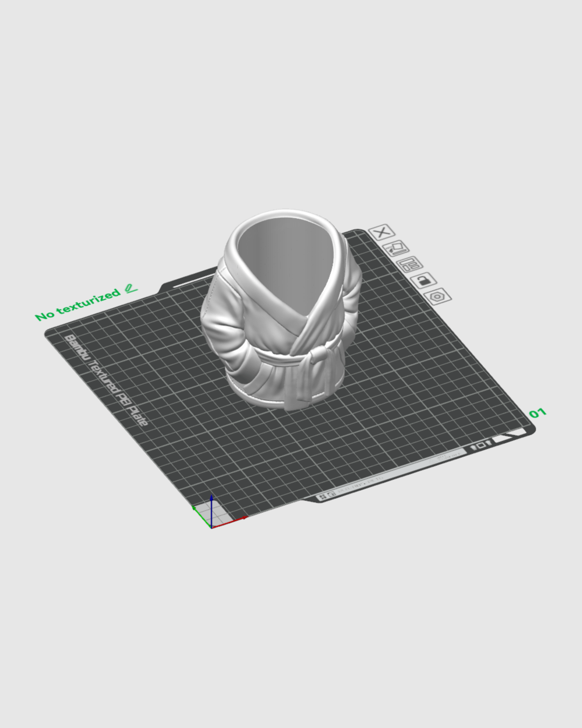Image resolution: width=582 pixels, height=728 pixels.
Task: Toggle the plate lock padlock icon
Action: point(424,280)
